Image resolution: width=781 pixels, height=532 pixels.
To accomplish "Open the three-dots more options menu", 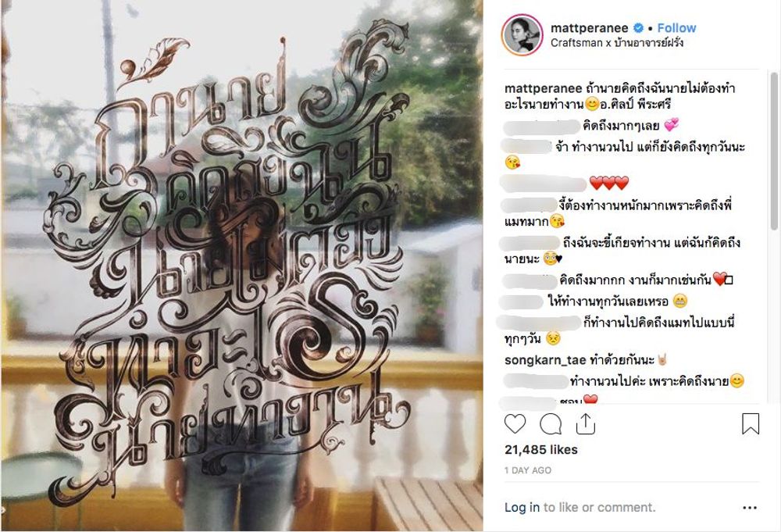I will point(750,508).
